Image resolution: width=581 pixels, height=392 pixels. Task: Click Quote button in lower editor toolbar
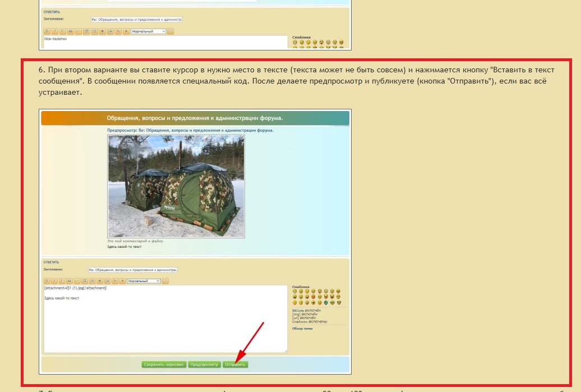coord(70,281)
